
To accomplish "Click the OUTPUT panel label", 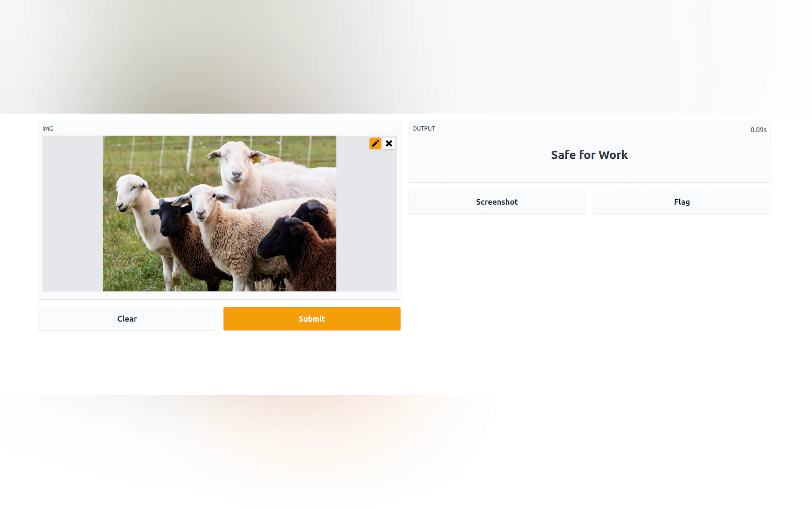I will (424, 129).
